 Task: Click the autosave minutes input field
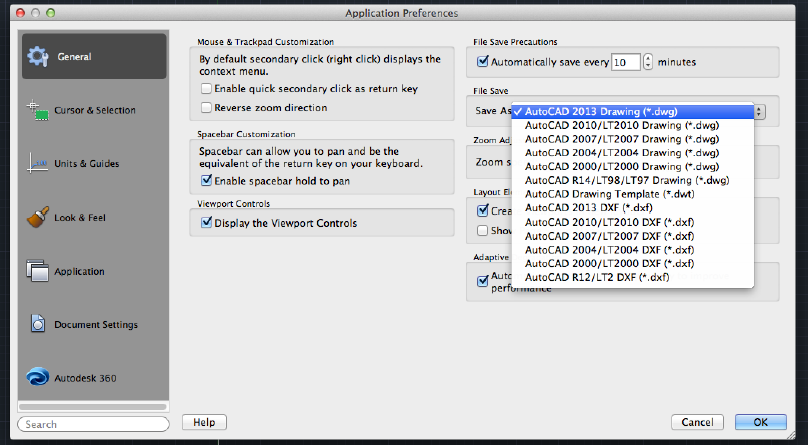click(x=626, y=62)
